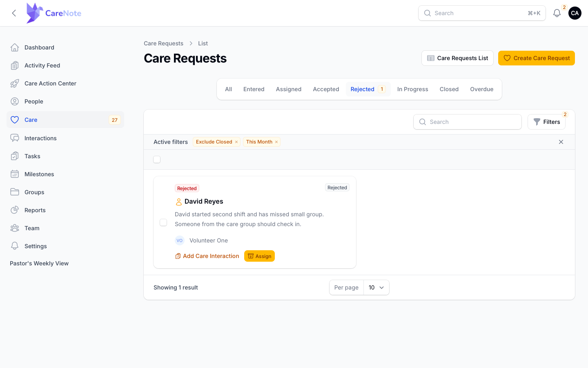Click the Dashboard house icon
This screenshot has height=368, width=588.
pos(15,47)
